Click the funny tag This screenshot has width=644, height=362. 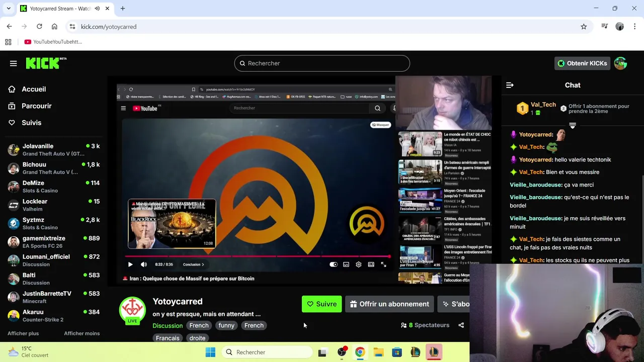tap(226, 325)
